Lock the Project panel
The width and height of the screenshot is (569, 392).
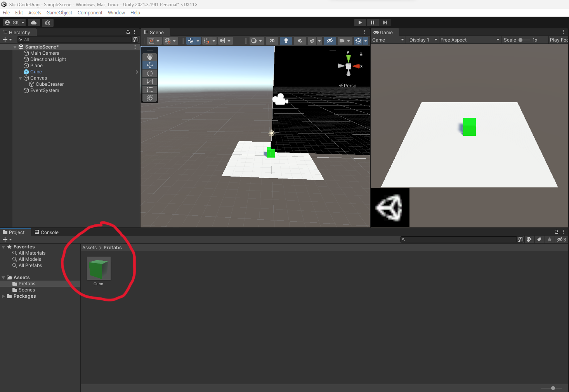pyautogui.click(x=556, y=232)
